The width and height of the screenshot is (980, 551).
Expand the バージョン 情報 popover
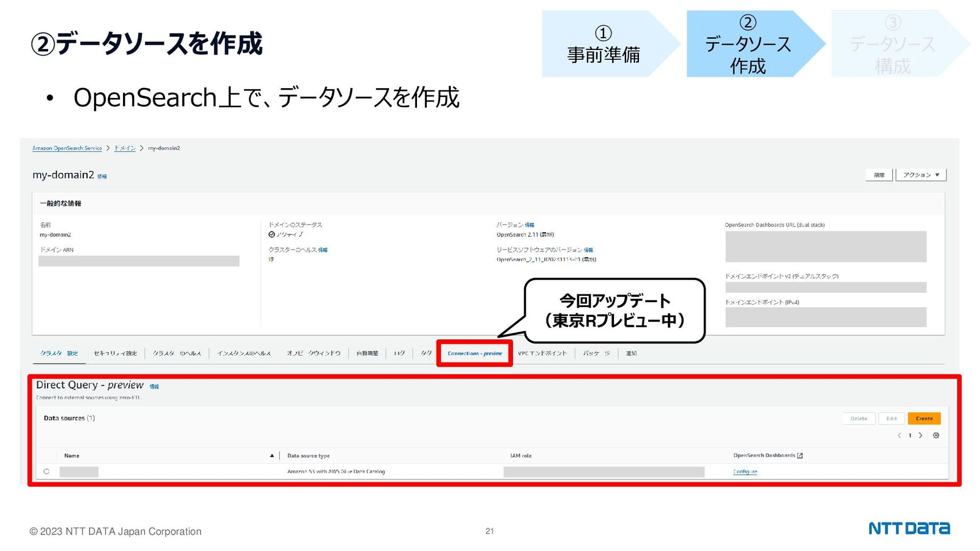[530, 224]
